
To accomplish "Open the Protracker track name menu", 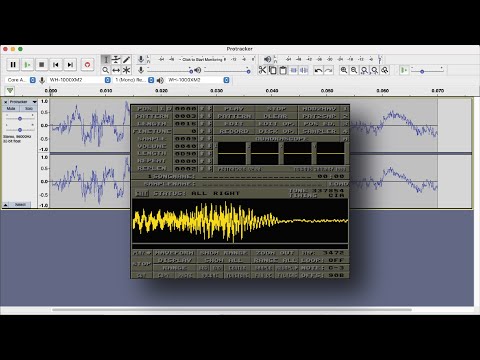I will (x=23, y=102).
